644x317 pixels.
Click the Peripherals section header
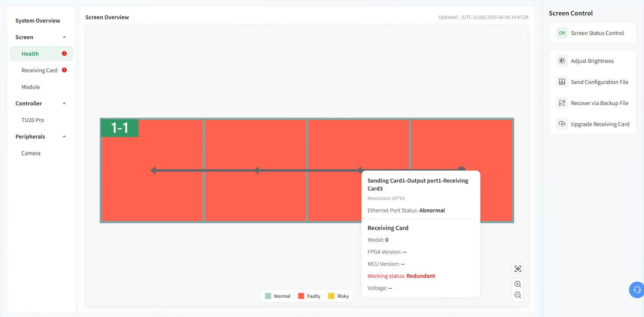click(30, 136)
